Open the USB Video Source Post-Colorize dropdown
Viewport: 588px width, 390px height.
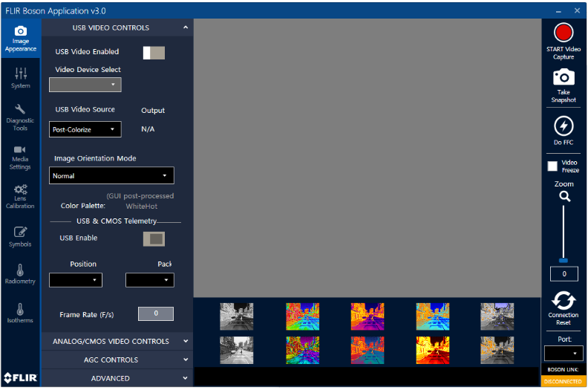click(x=85, y=129)
